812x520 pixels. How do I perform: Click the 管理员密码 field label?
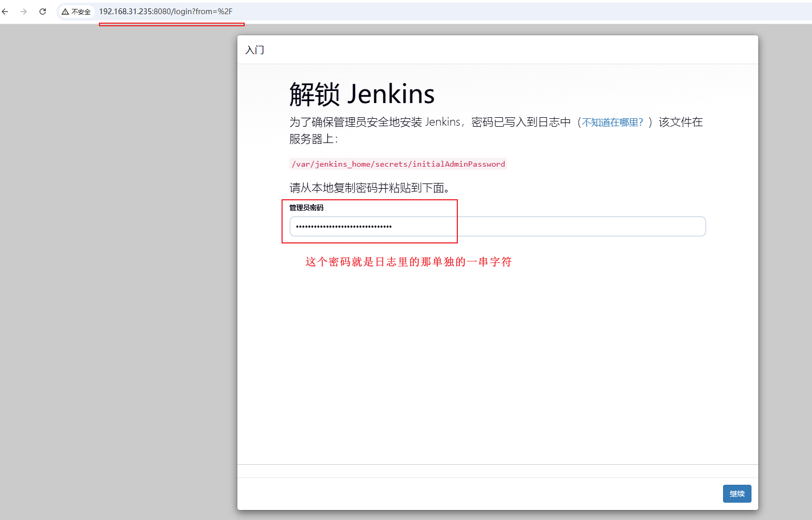pos(306,208)
